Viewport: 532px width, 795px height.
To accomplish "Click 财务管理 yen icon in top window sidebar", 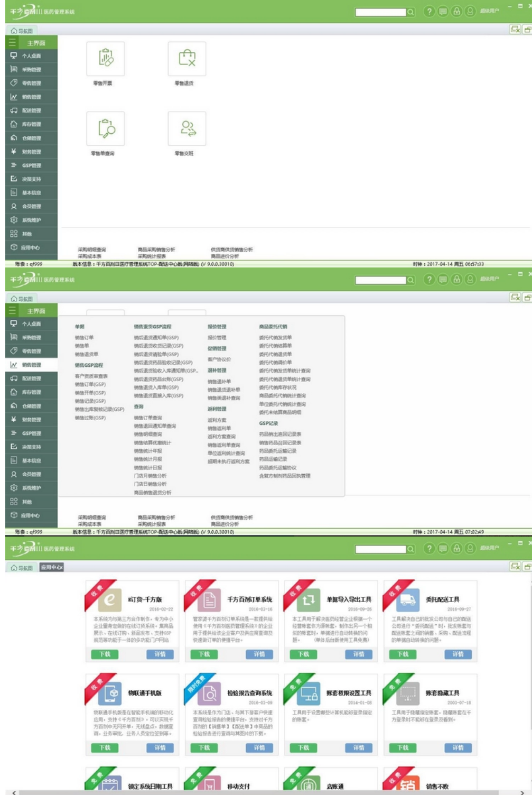I will click(x=14, y=152).
